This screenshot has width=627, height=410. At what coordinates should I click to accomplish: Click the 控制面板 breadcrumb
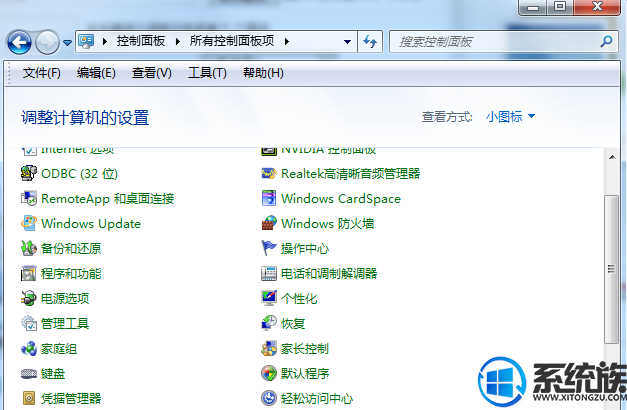pyautogui.click(x=141, y=41)
